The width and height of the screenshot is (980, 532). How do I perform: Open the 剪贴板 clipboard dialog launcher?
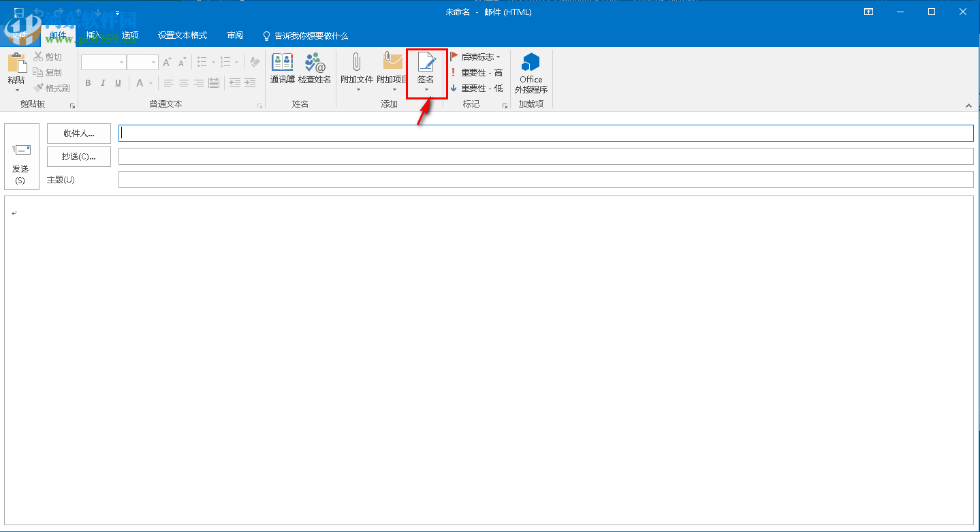73,106
